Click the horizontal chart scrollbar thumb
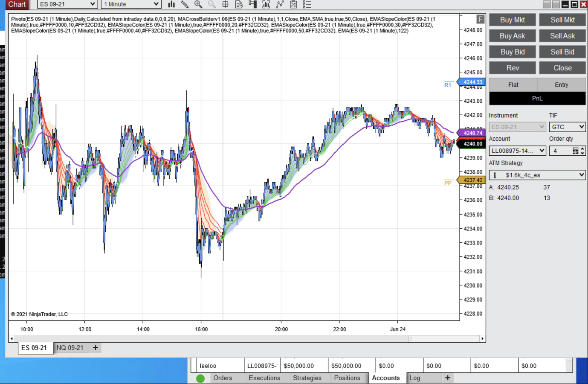This screenshot has width=588, height=384. pyautogui.click(x=444, y=339)
